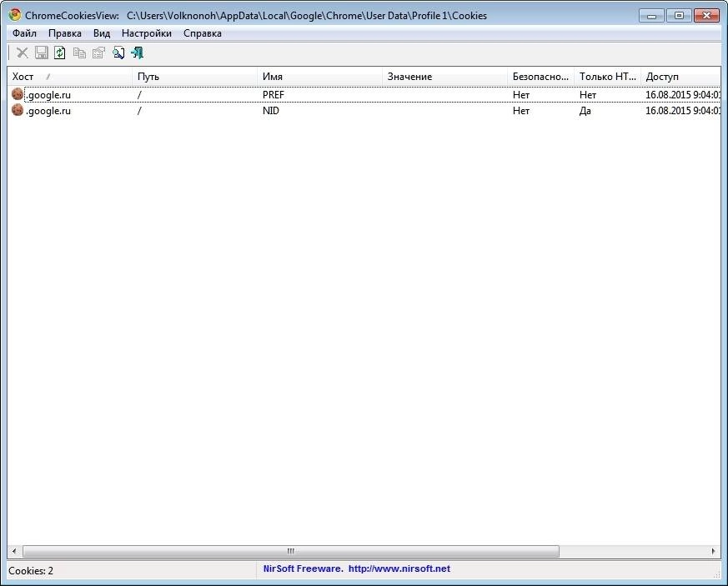Sort by the Имя column header
Image resolution: width=728 pixels, height=586 pixels.
click(x=320, y=77)
